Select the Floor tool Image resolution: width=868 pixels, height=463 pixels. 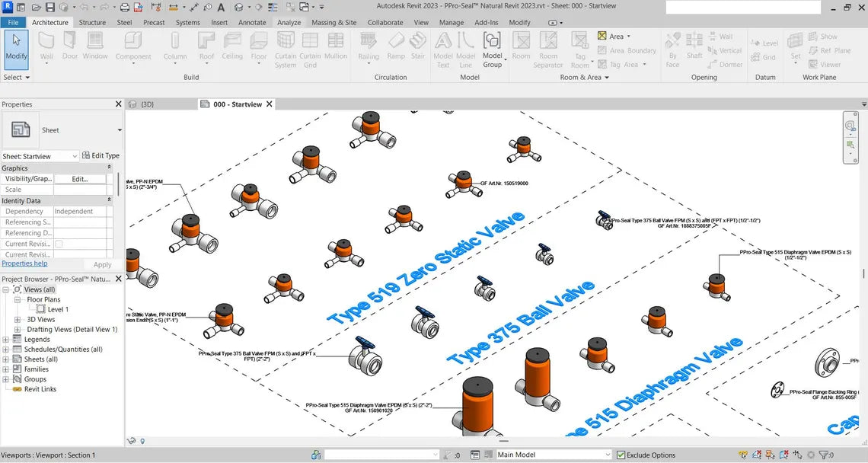coord(259,47)
